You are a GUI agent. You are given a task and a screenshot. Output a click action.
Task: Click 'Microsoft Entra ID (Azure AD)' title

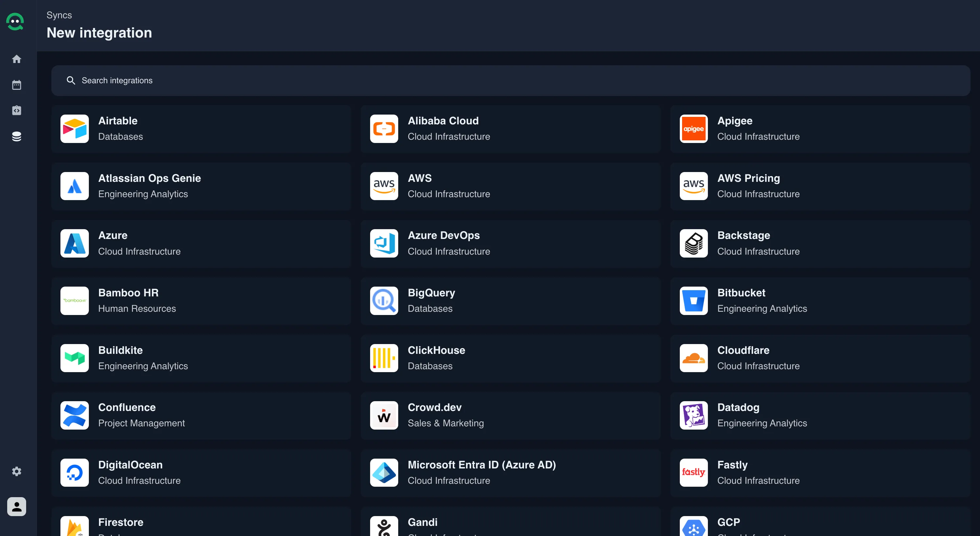tap(482, 465)
